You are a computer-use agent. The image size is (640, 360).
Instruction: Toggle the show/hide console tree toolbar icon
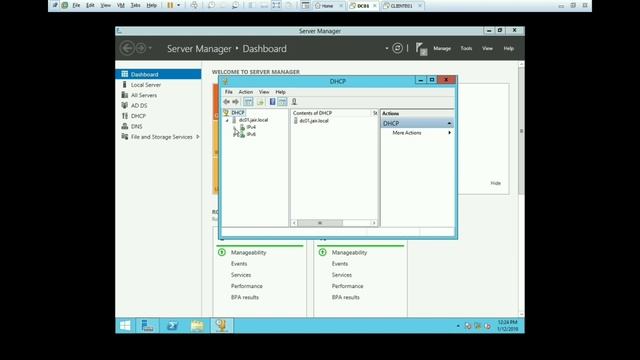click(x=248, y=102)
